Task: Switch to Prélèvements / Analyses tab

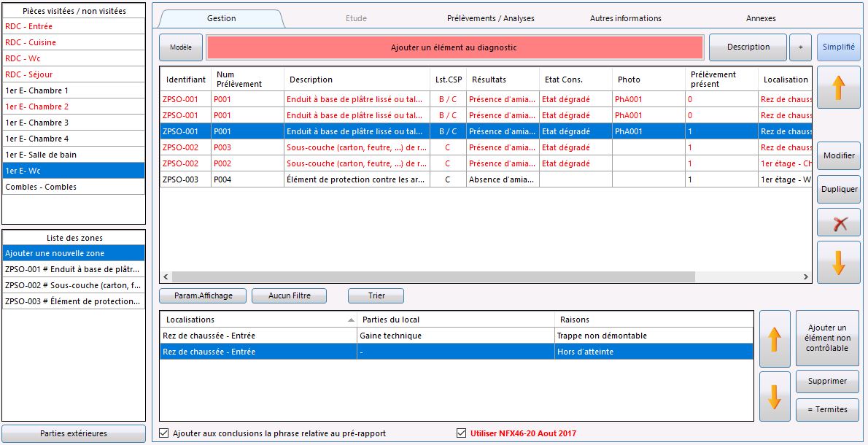Action: pos(491,18)
